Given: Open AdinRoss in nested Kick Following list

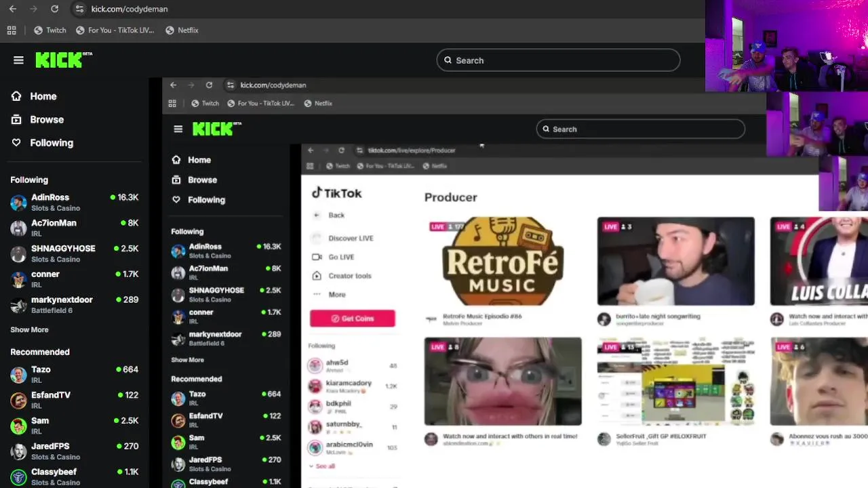Looking at the screenshot, I should pyautogui.click(x=226, y=251).
